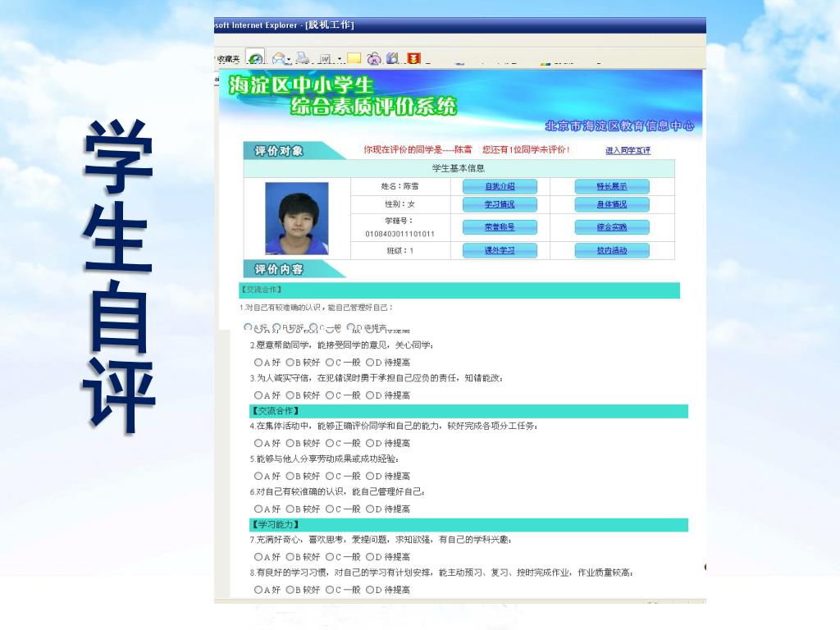Click the IE globe refresh icon in toolbar
The width and height of the screenshot is (840, 630).
point(255,57)
